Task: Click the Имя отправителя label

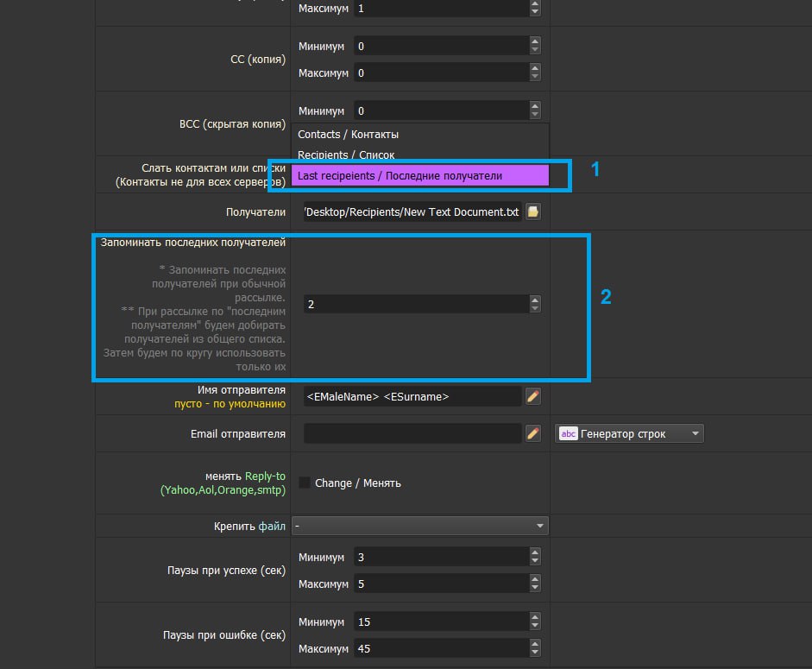Action: [x=242, y=389]
